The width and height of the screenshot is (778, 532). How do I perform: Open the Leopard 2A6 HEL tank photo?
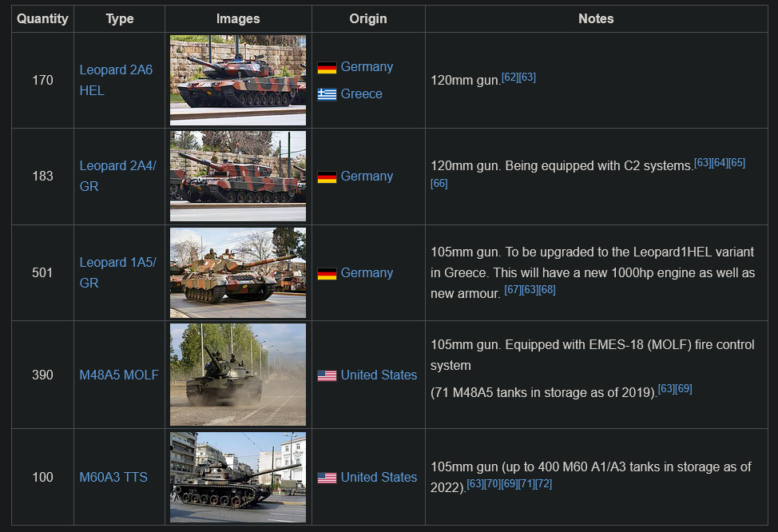pos(238,80)
